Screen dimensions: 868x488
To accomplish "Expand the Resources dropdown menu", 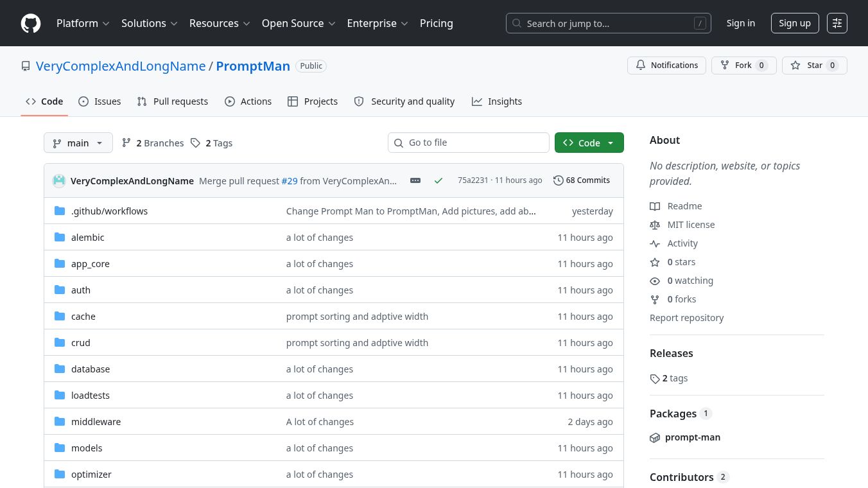I will click(220, 23).
